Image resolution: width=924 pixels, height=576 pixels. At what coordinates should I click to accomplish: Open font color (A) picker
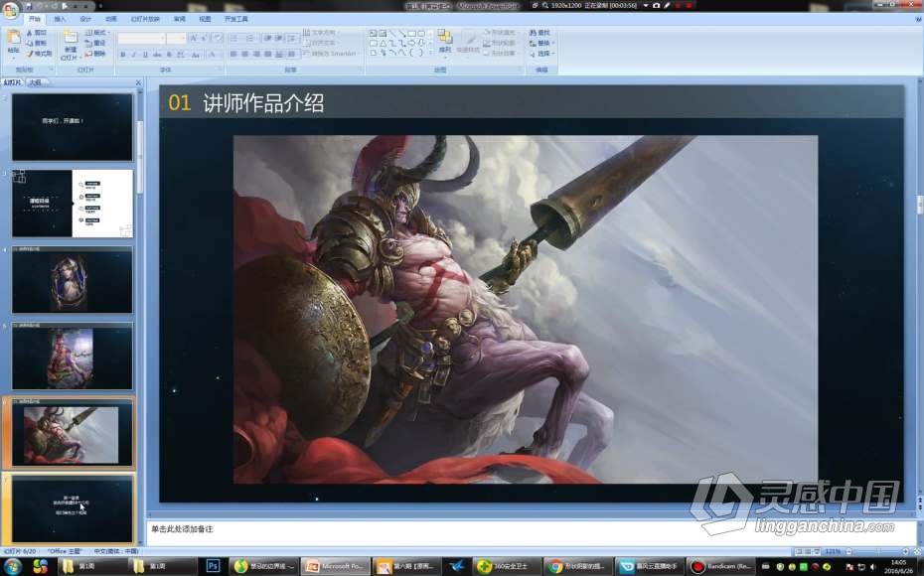point(213,55)
